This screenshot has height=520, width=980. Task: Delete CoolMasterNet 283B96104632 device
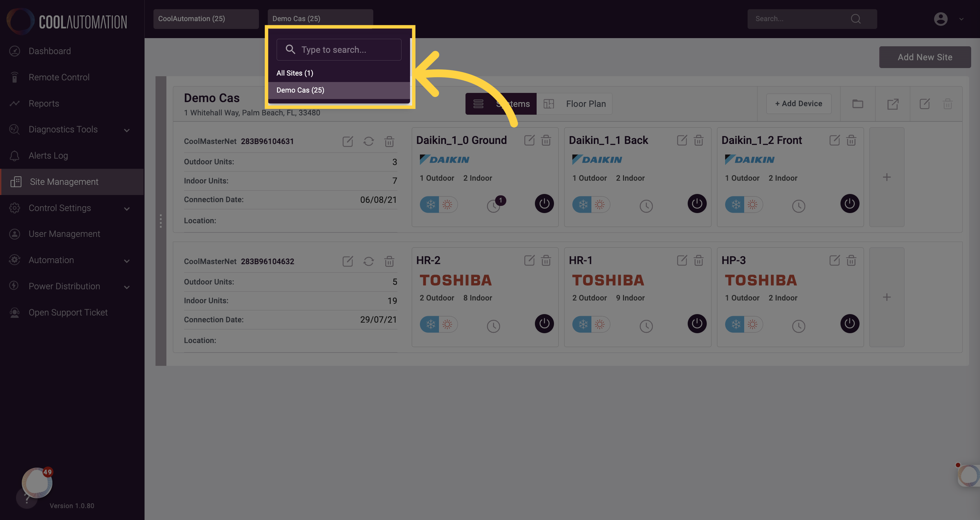[389, 261]
